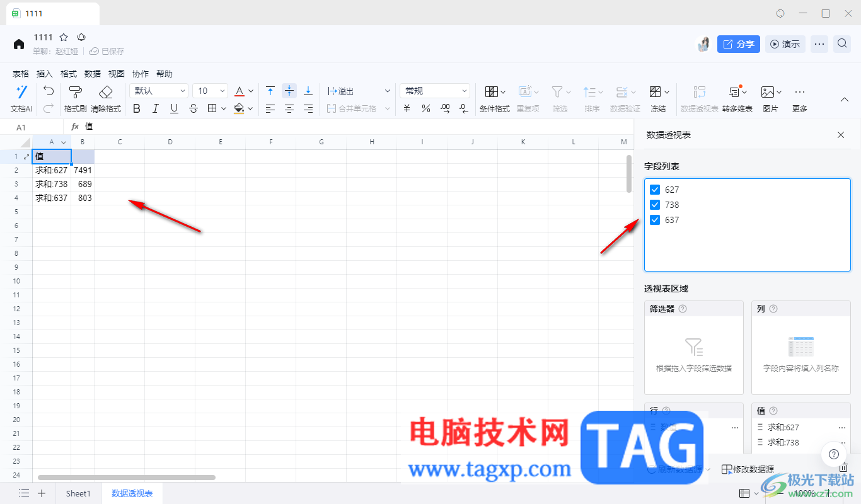Viewport: 861px width, 504px height.
Task: Open 转多维表 conversion tool
Action: tap(737, 99)
